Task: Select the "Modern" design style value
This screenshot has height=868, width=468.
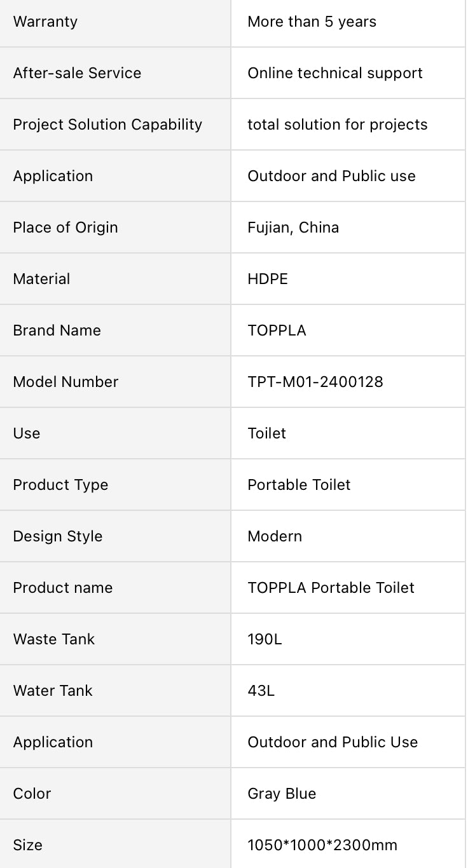Action: [275, 536]
